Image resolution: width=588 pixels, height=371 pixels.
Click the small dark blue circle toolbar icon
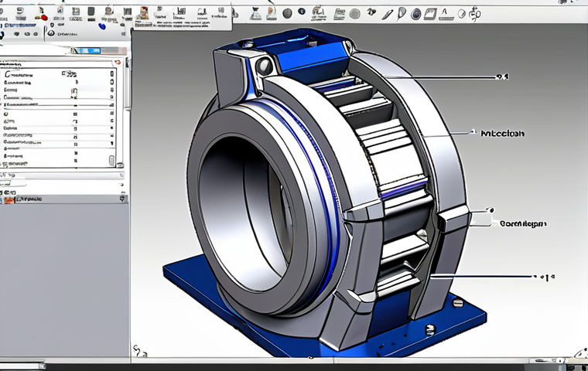pyautogui.click(x=302, y=12)
